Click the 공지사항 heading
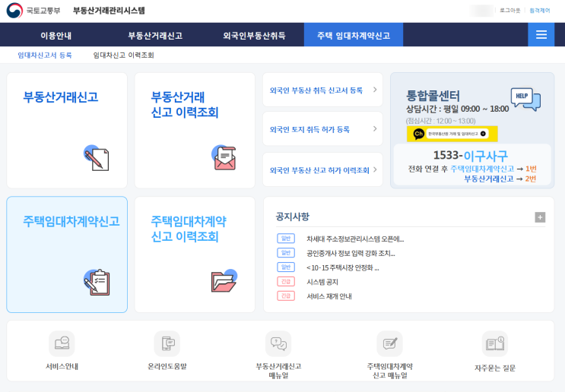This screenshot has height=392, width=565. point(292,217)
